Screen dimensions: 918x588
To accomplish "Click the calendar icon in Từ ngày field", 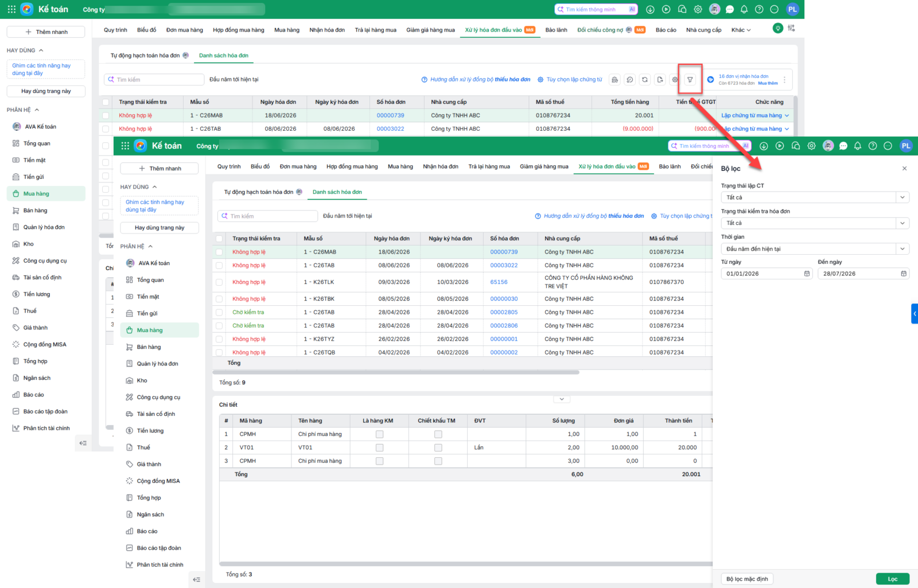I will coord(807,274).
